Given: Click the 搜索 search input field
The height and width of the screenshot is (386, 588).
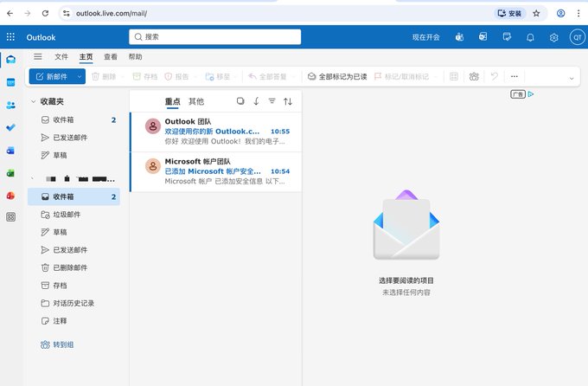Looking at the screenshot, I should 214,37.
